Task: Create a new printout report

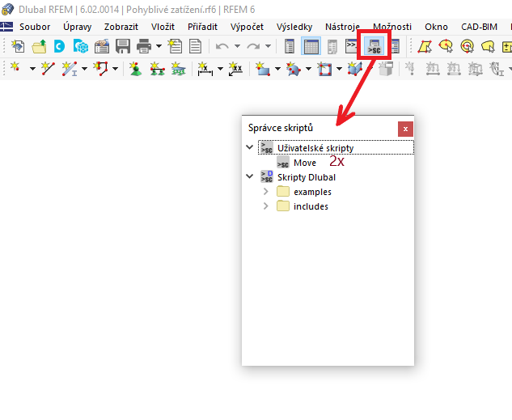Action: tap(175, 46)
